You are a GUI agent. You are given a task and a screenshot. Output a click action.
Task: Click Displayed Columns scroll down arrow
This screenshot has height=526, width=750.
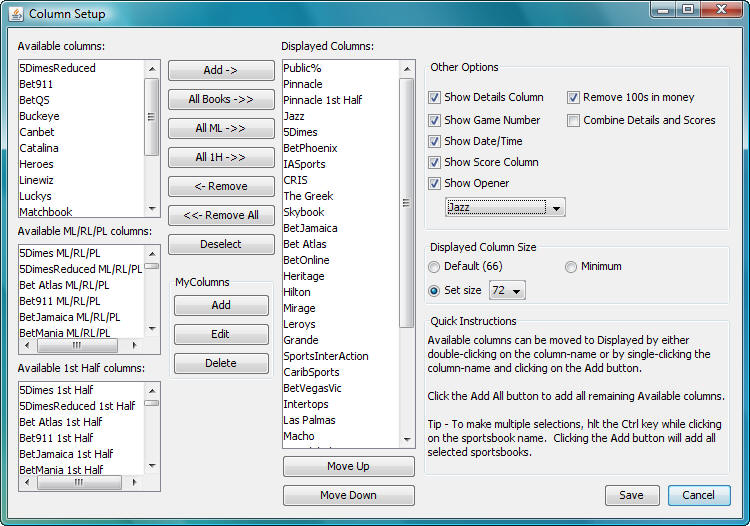pyautogui.click(x=407, y=439)
